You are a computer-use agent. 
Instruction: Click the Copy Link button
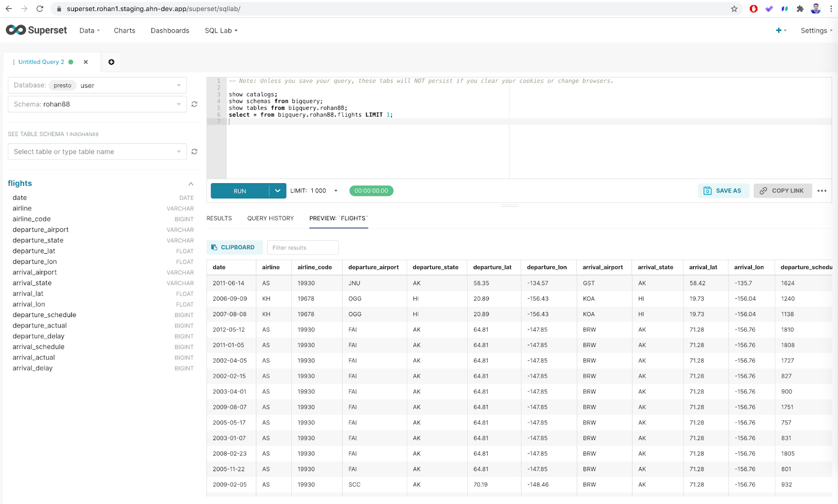[782, 191]
